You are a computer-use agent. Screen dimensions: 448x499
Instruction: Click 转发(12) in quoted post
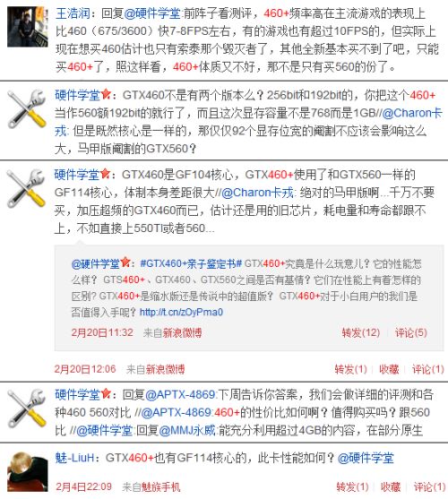[x=361, y=333]
